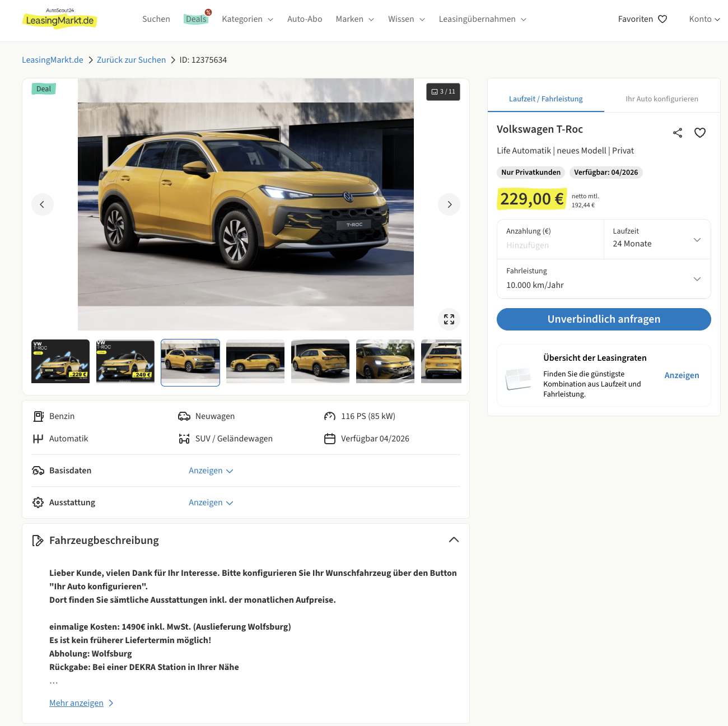The height and width of the screenshot is (726, 728).
Task: Open the Kategorien navigation menu
Action: coord(248,19)
